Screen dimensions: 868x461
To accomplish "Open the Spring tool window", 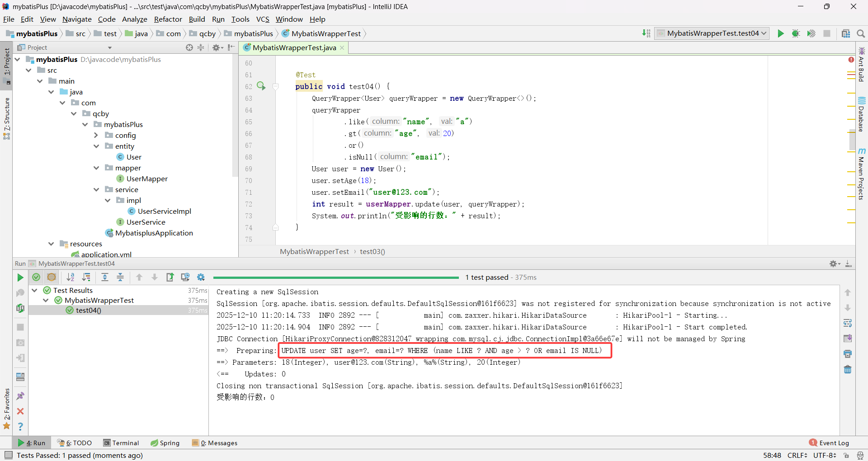I will pos(165,443).
